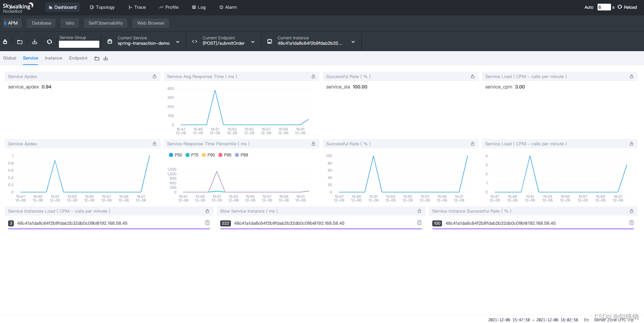
Task: Toggle the P50 legend series
Action: pyautogui.click(x=175, y=155)
